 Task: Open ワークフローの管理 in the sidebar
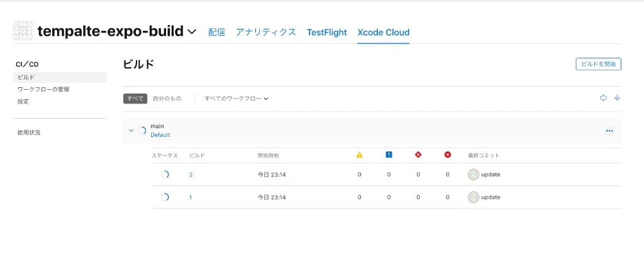click(43, 89)
